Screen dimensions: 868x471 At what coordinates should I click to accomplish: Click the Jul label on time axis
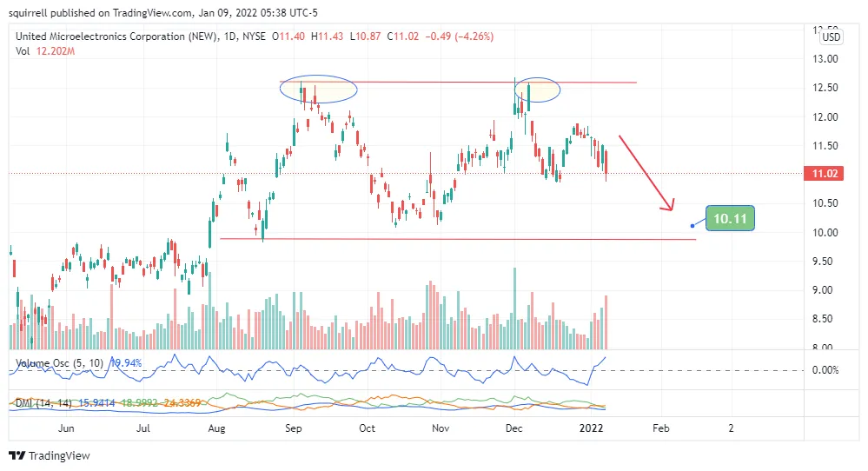pyautogui.click(x=142, y=428)
